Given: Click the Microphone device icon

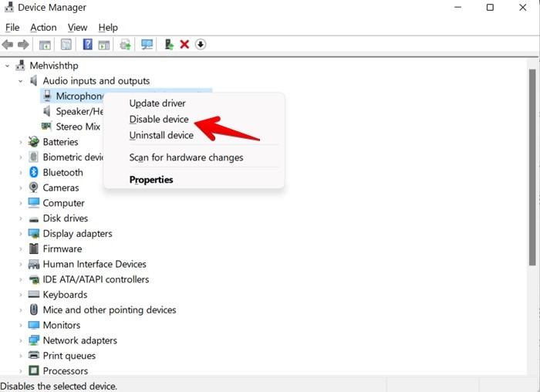Looking at the screenshot, I should point(47,96).
